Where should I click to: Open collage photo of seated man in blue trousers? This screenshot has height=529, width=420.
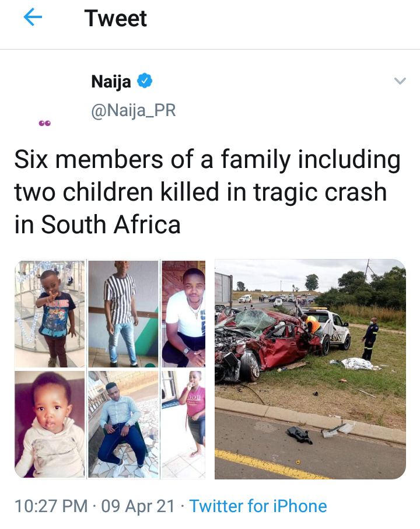123,424
